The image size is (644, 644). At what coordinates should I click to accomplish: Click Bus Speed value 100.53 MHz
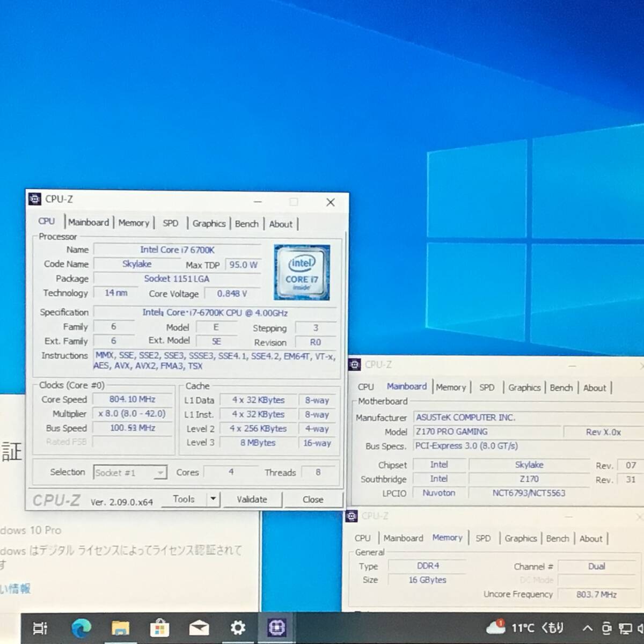(x=132, y=428)
